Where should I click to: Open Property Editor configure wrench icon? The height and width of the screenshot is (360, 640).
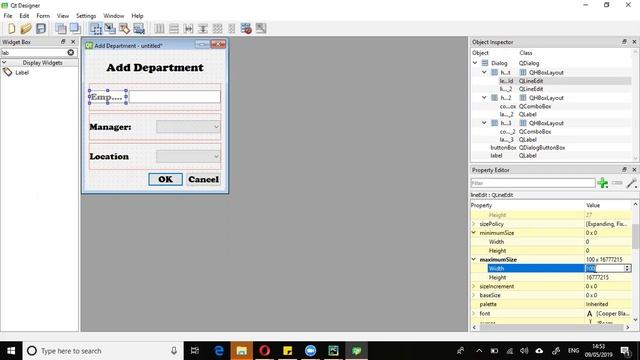click(x=631, y=183)
